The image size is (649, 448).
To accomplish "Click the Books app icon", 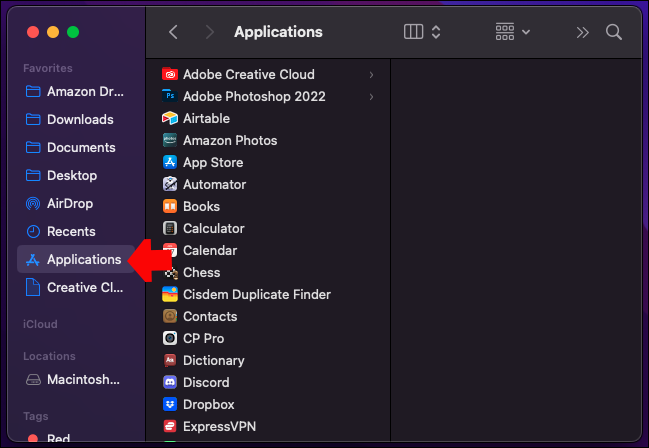I will point(170,206).
